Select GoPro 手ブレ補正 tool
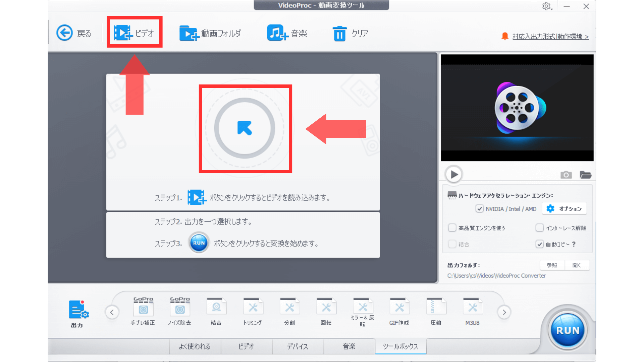Viewport: 644px width, 362px height. (143, 311)
